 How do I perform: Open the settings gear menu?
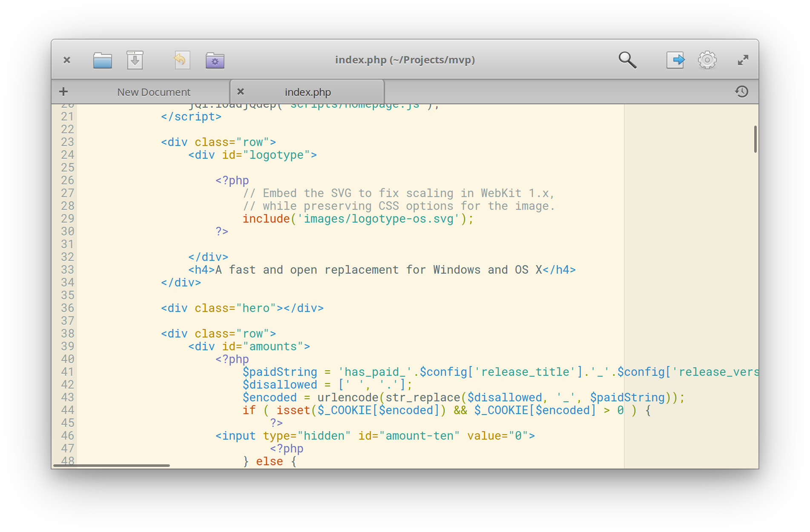click(x=707, y=60)
